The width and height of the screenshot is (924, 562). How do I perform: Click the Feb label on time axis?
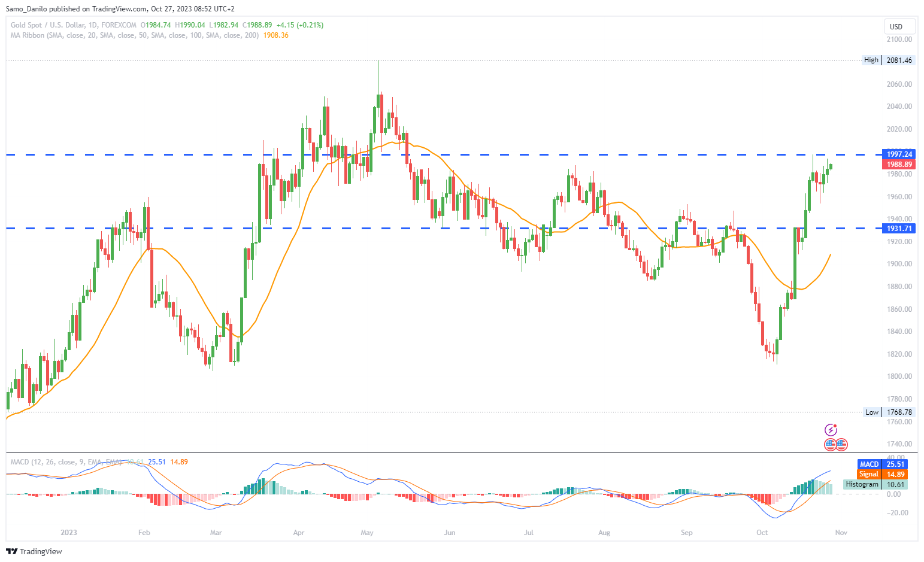[x=144, y=533]
